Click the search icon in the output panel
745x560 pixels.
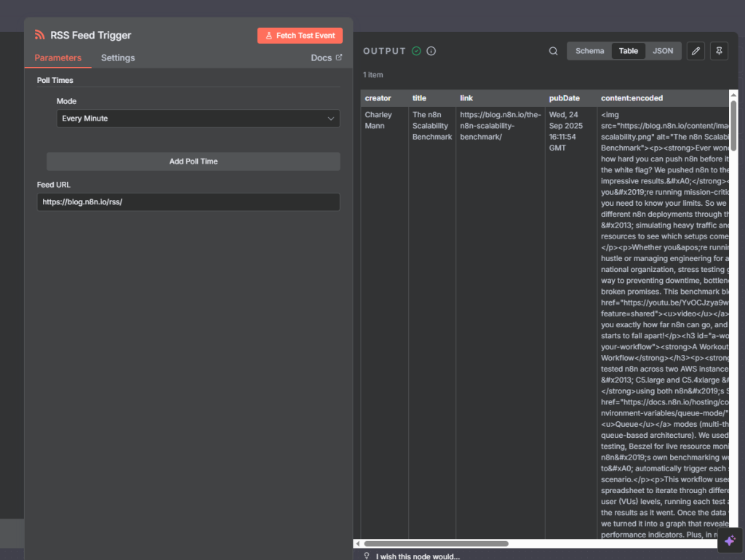pos(554,51)
